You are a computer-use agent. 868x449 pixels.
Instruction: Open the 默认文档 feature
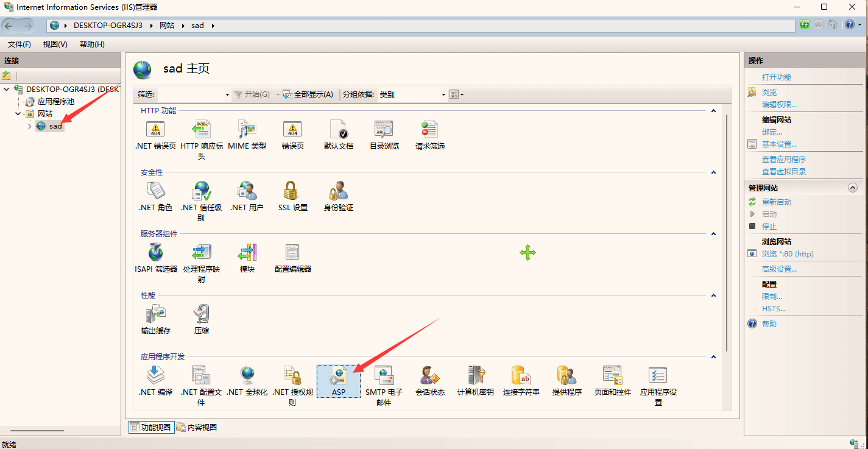point(339,135)
